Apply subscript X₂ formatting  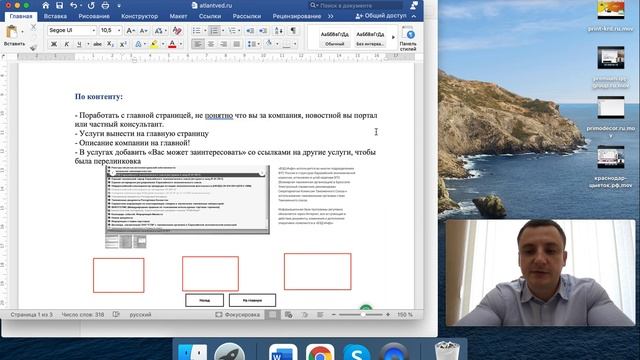pos(111,44)
